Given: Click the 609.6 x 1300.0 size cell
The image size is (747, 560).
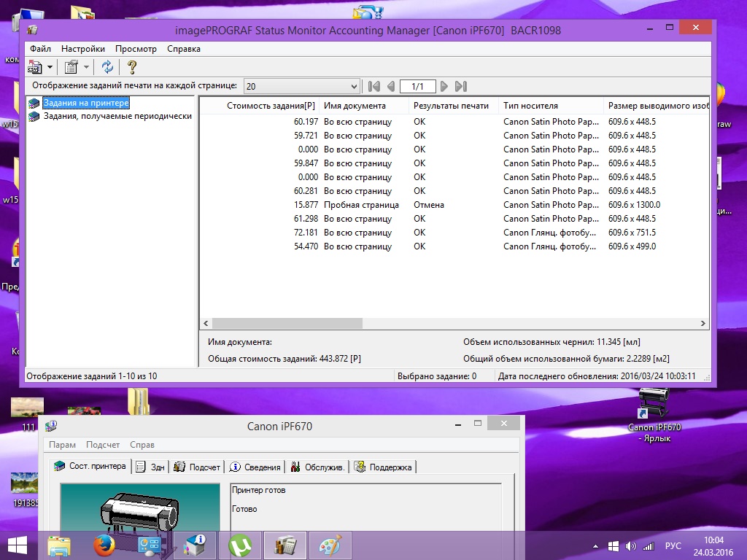Looking at the screenshot, I should pos(634,205).
